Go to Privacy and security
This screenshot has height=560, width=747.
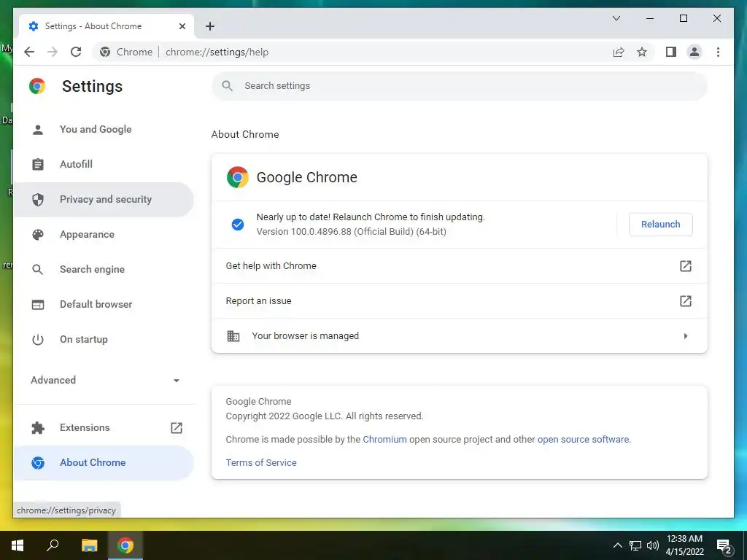pos(103,200)
